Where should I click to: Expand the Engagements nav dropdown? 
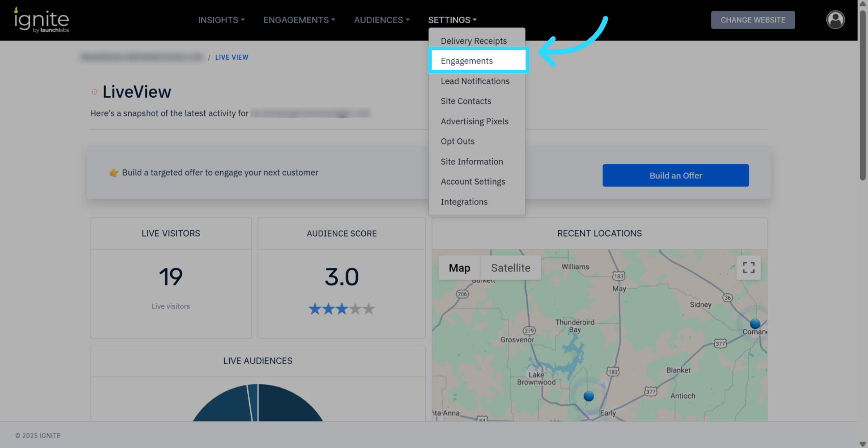(299, 20)
